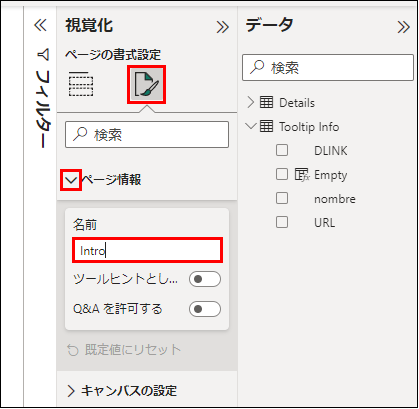Click the ページ情報 section title
This screenshot has height=409, width=419.
tap(111, 180)
